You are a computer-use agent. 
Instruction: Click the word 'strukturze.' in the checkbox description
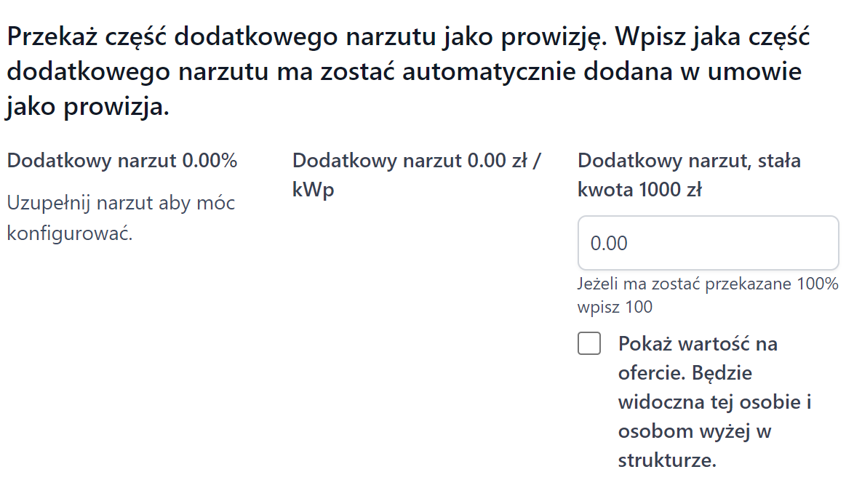[x=667, y=460]
